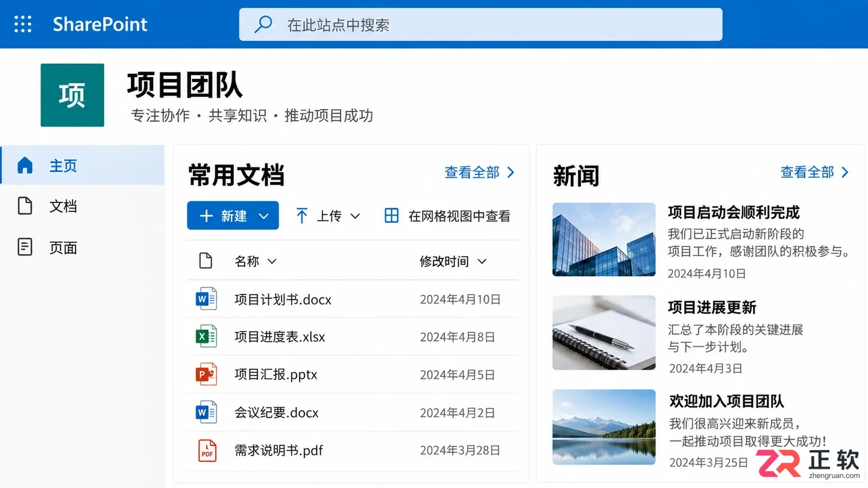Screen dimensions: 868x488
Task: Click the search magnifier icon
Action: click(263, 25)
